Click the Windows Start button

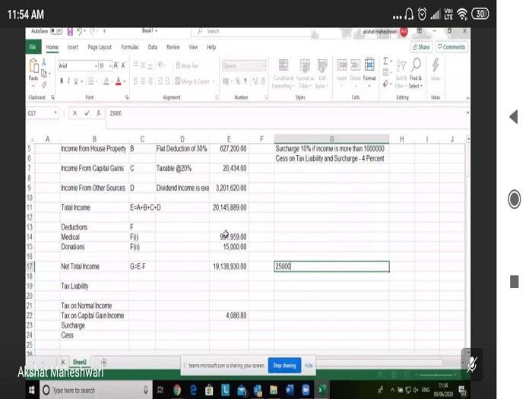point(32,390)
